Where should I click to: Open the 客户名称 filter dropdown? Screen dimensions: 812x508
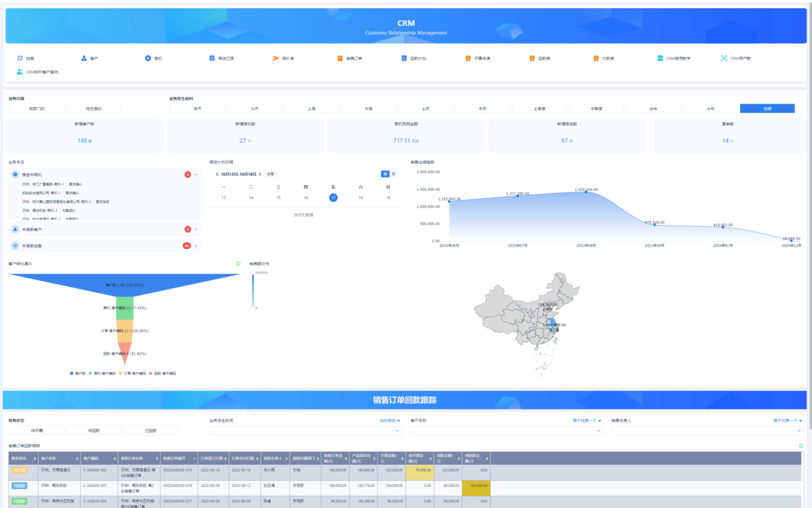tap(506, 430)
